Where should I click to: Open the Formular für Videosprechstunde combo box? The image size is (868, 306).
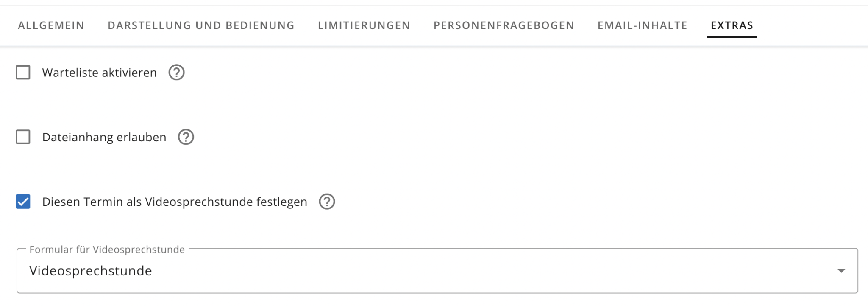coord(437,271)
